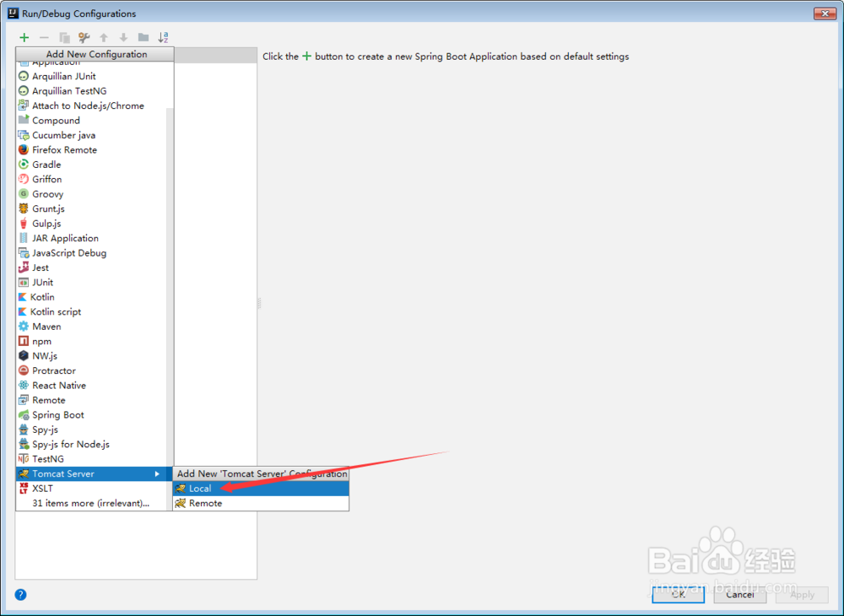Screen dimensions: 844x616
Task: Click the Gulp.js cup icon
Action: coord(24,224)
